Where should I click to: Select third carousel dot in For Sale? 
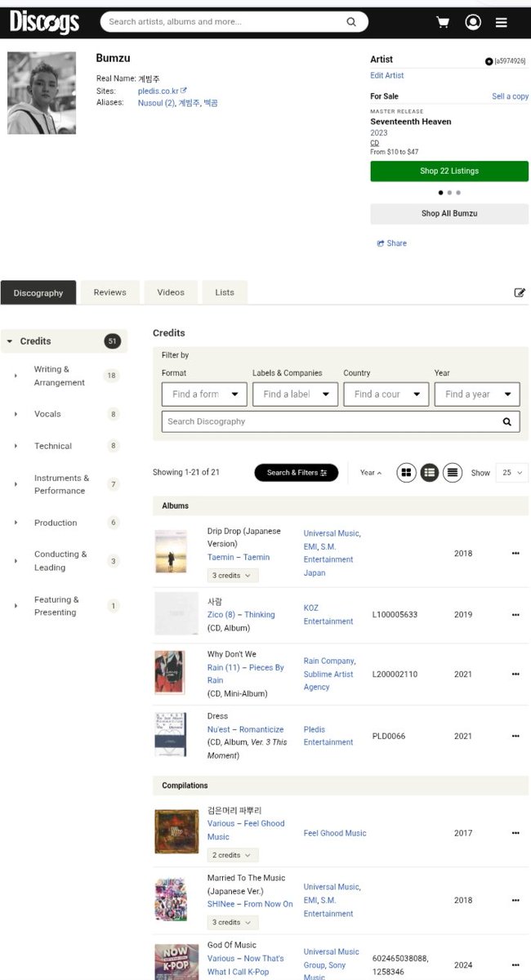[x=458, y=193]
